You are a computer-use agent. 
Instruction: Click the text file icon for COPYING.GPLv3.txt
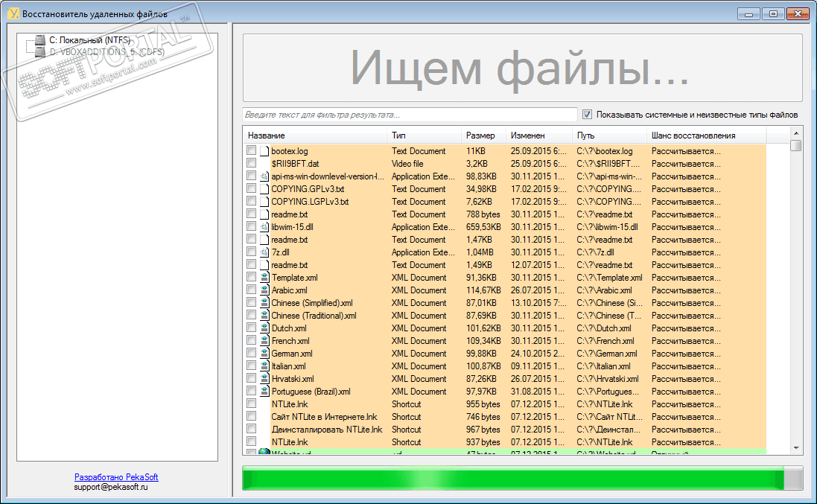(264, 189)
